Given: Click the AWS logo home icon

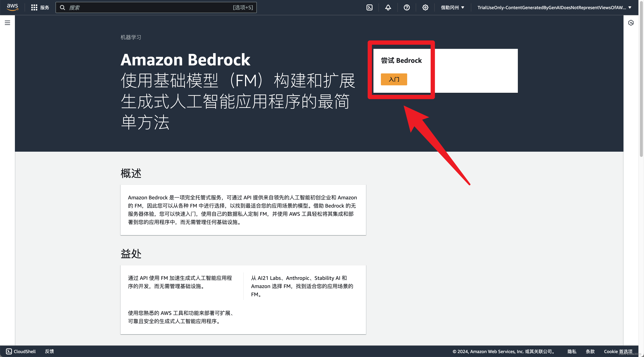Looking at the screenshot, I should click(x=12, y=7).
